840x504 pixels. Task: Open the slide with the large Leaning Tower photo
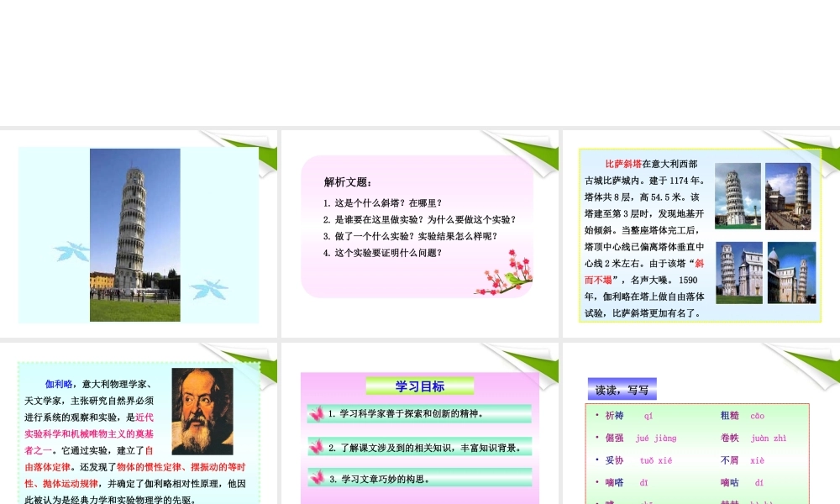(x=139, y=234)
